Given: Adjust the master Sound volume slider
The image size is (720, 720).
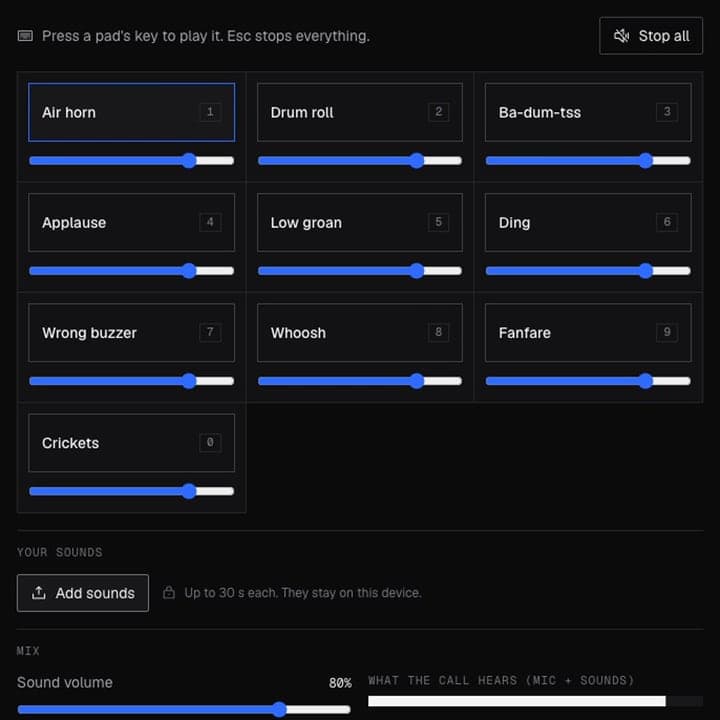Looking at the screenshot, I should (184, 709).
